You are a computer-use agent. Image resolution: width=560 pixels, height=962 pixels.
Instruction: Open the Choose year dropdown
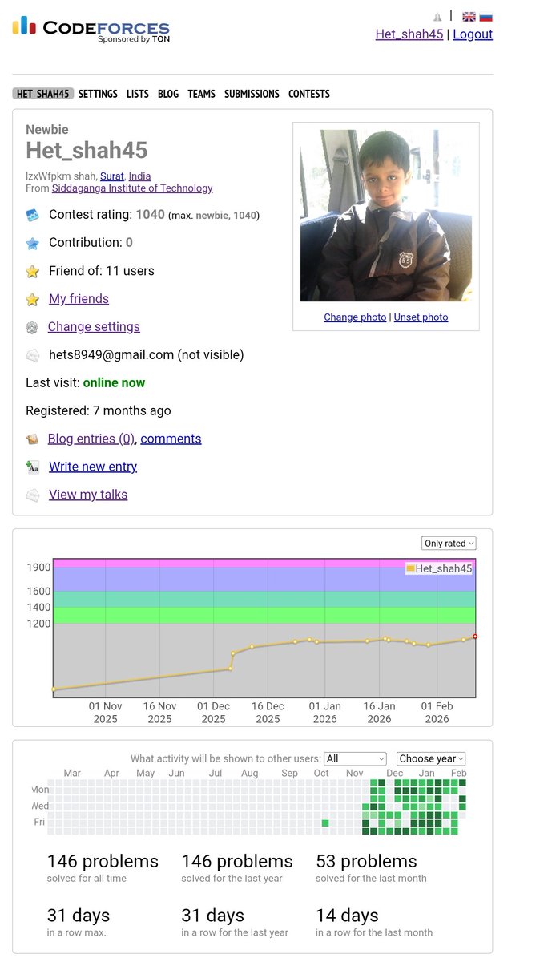431,758
